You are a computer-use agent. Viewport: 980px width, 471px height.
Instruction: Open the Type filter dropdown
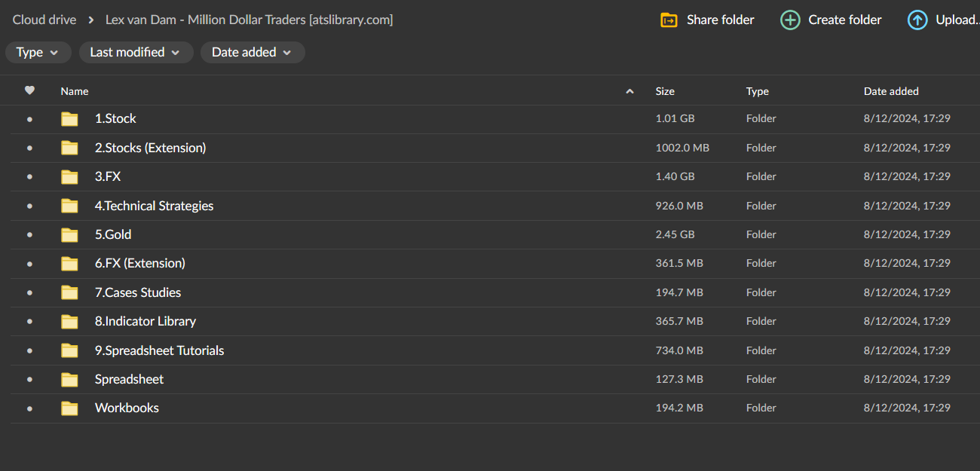coord(38,52)
